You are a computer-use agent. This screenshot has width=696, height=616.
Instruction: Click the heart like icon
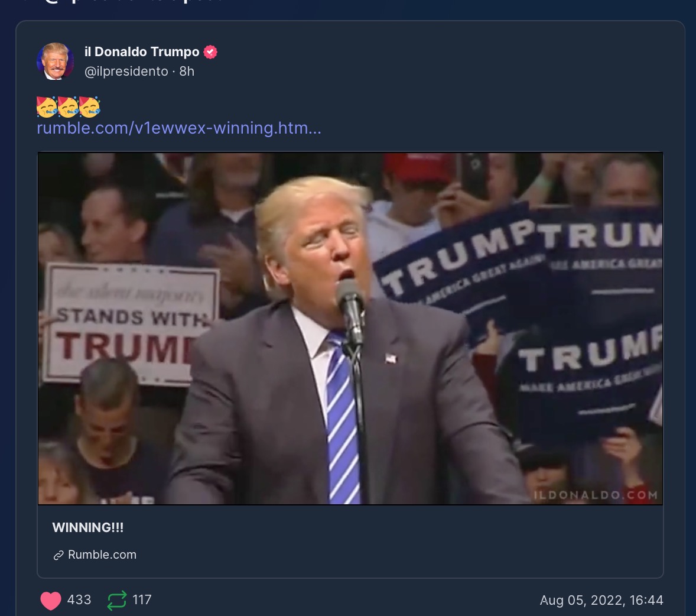tap(51, 601)
